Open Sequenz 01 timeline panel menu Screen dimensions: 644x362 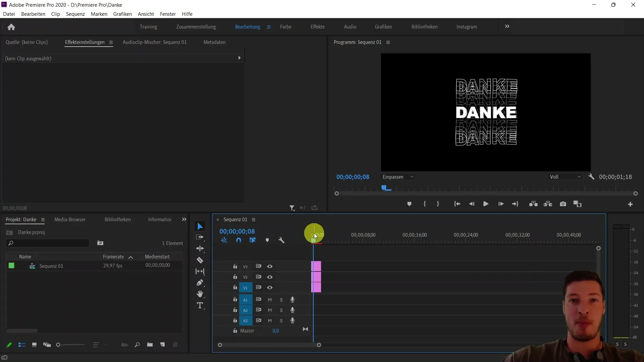(254, 220)
